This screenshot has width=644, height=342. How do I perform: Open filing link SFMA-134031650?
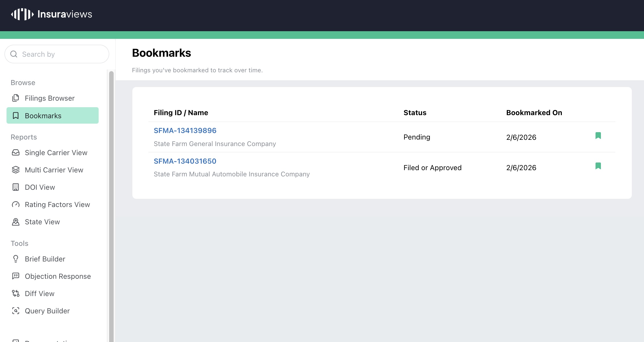(x=185, y=161)
